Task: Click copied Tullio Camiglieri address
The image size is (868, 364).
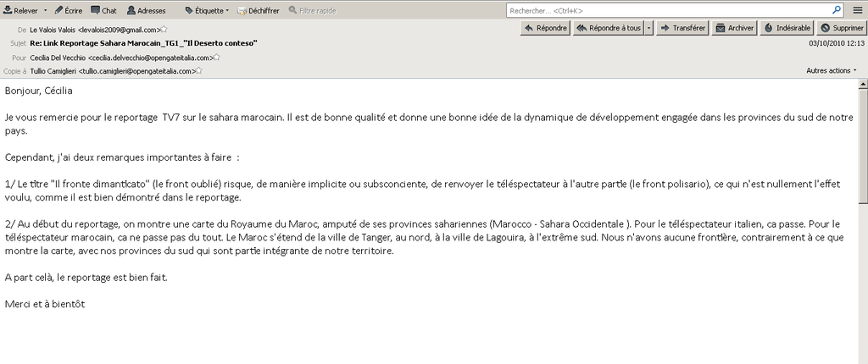Action: tap(113, 71)
